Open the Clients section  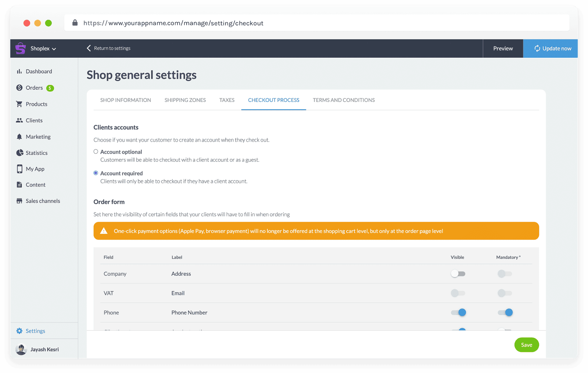pyautogui.click(x=19, y=120)
